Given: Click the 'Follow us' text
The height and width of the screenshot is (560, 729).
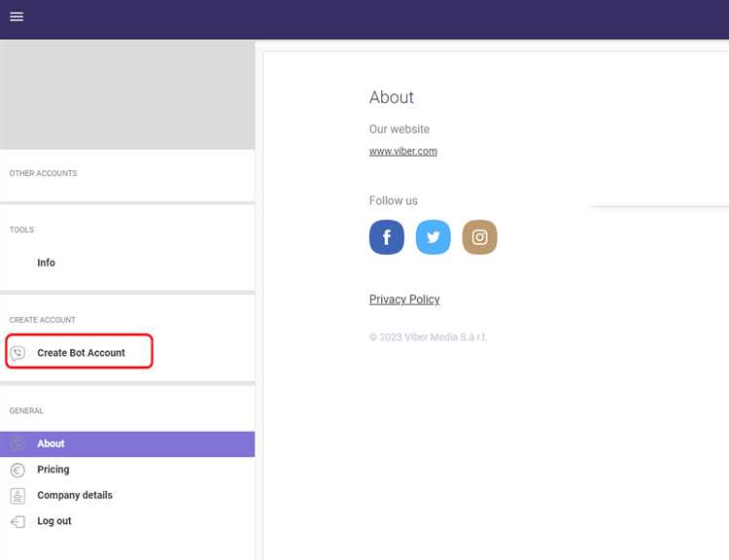Looking at the screenshot, I should [x=394, y=200].
